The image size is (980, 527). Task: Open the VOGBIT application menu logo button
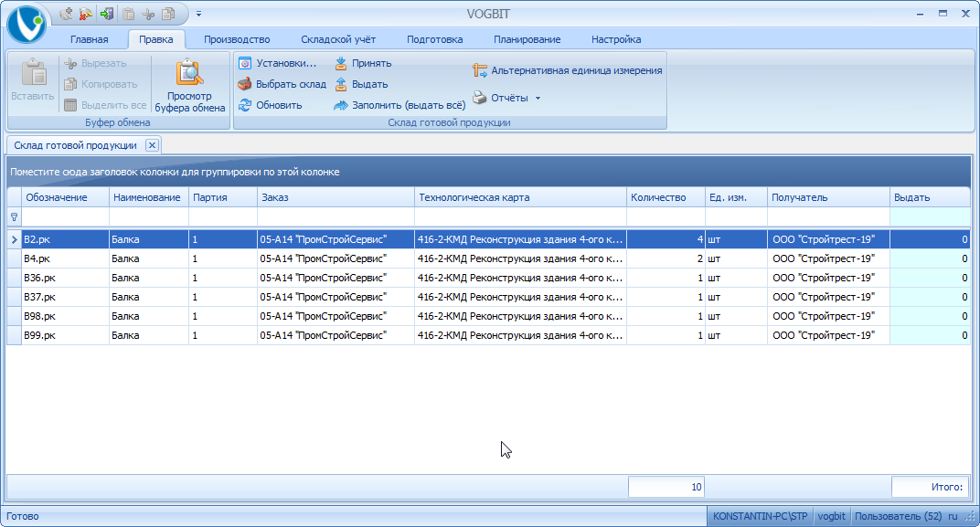coord(27,24)
